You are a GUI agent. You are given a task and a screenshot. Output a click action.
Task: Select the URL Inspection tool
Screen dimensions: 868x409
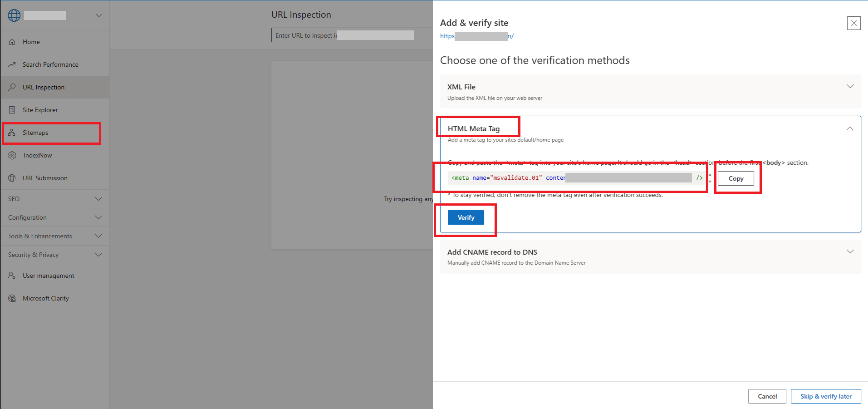(44, 87)
